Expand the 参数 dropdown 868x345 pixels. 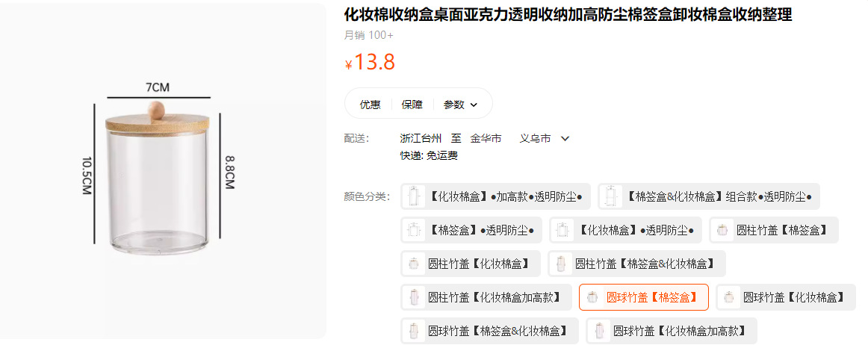[x=460, y=105]
